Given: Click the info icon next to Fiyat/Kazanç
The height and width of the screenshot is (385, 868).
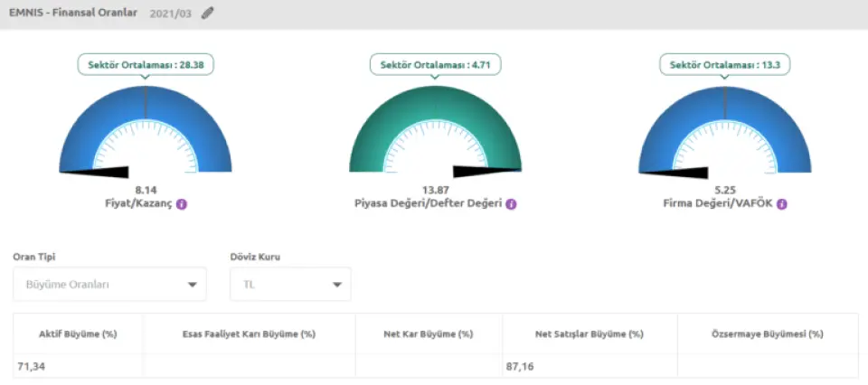Looking at the screenshot, I should 182,204.
